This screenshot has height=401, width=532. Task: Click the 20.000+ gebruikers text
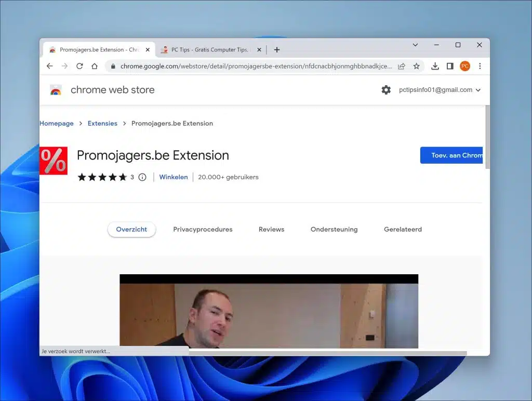[229, 177]
